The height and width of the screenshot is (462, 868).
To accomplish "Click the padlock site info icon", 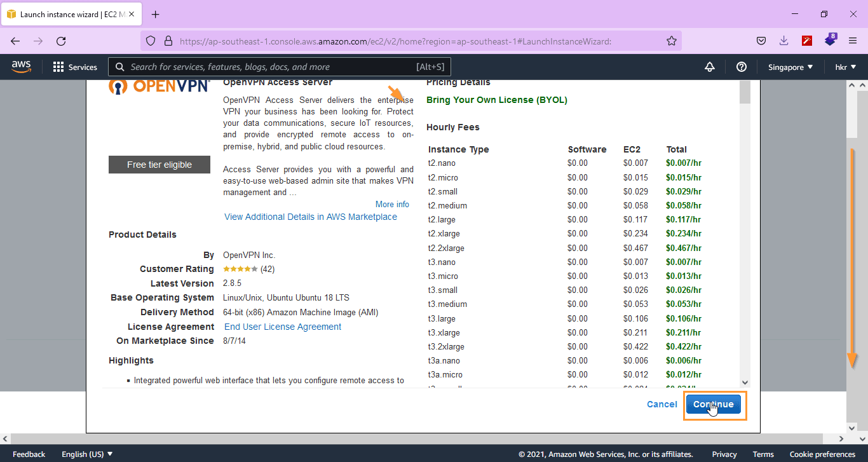I will [168, 41].
